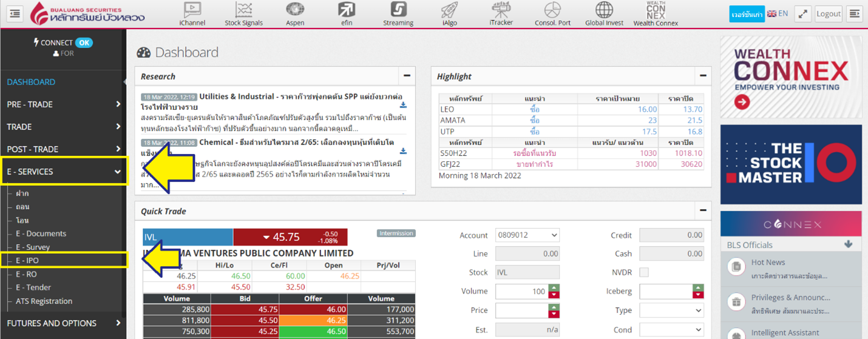Click the CONNECT OK status toggle
Viewport: 868px width, 339px height.
tap(84, 42)
